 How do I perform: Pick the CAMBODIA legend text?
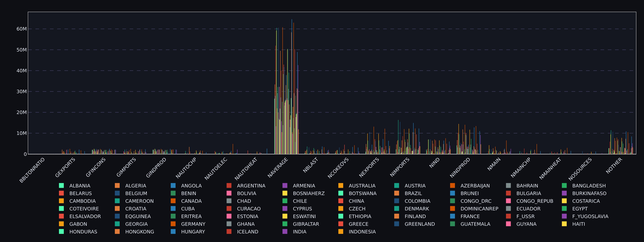83,201
